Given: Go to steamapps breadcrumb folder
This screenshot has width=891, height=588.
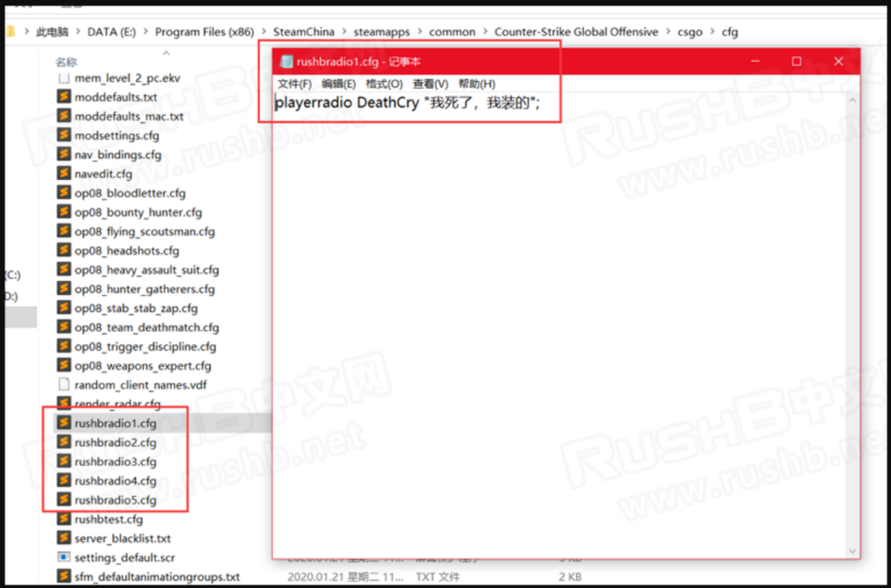Looking at the screenshot, I should (x=381, y=32).
